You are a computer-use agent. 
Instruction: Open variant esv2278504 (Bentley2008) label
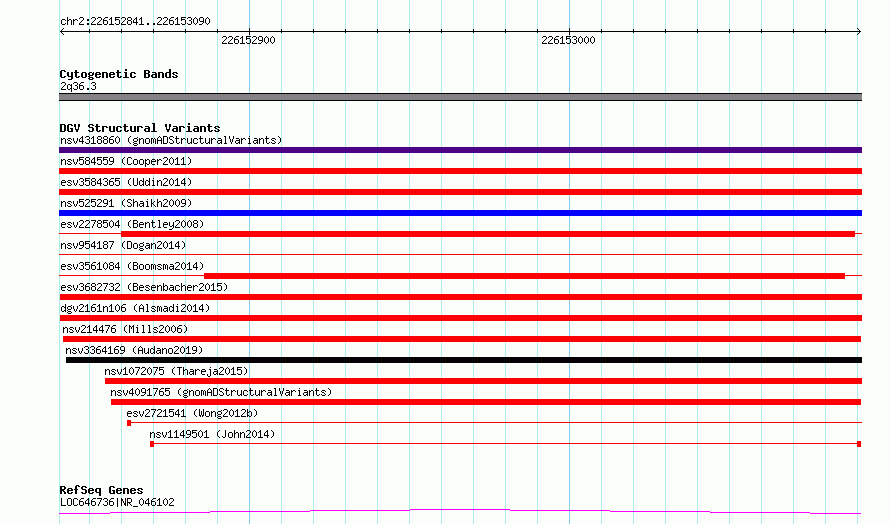[132, 224]
